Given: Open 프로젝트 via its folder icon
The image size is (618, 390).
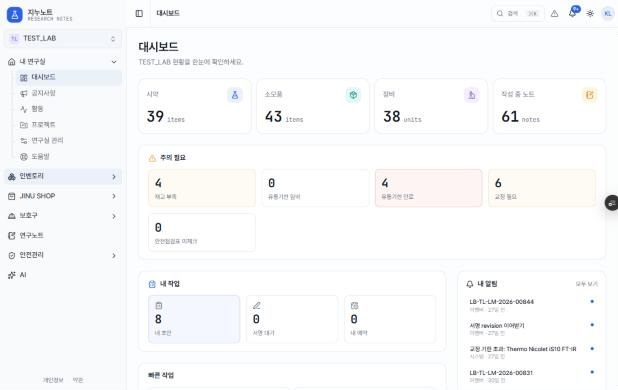Looking at the screenshot, I should 24,125.
